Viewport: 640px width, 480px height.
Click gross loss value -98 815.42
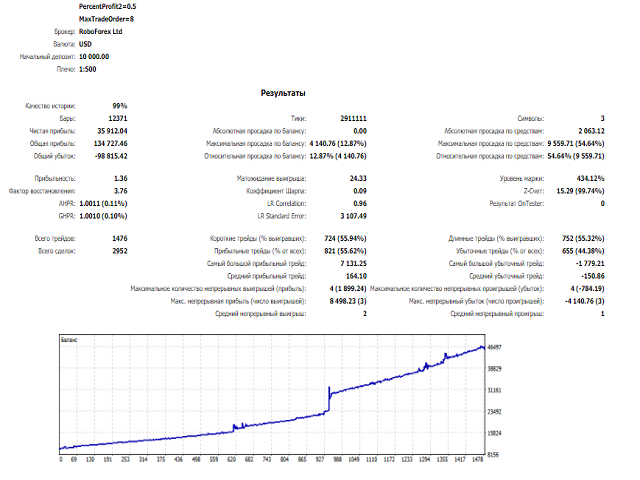pos(111,156)
